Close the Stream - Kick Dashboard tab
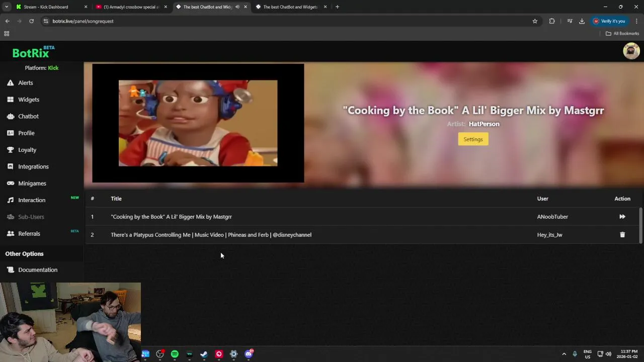644x362 pixels. pyautogui.click(x=86, y=7)
